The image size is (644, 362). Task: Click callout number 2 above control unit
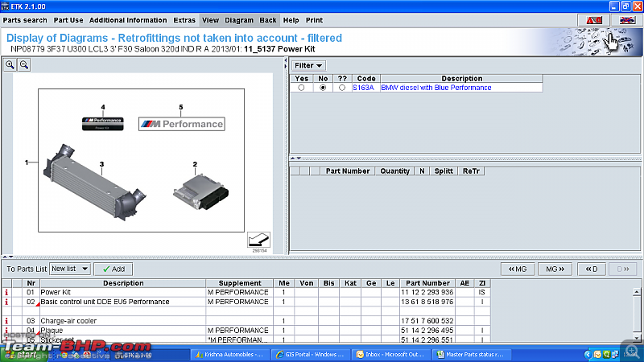pyautogui.click(x=195, y=164)
